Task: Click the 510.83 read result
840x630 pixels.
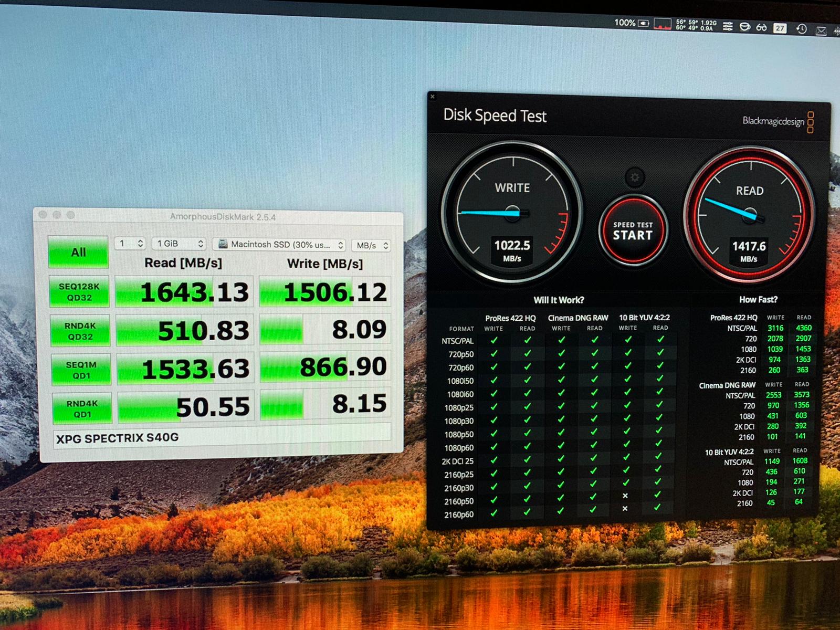Action: (185, 330)
